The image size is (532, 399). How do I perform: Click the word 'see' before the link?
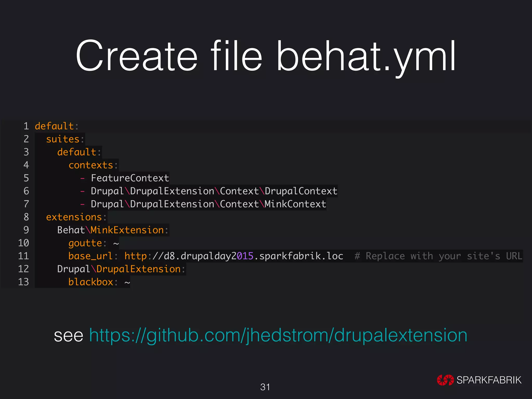point(69,336)
